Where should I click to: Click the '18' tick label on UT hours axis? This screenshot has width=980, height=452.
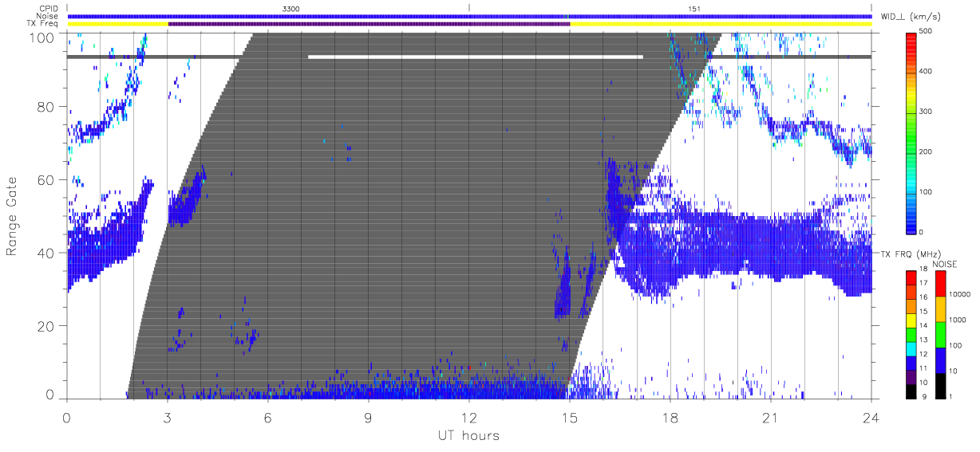pyautogui.click(x=670, y=417)
